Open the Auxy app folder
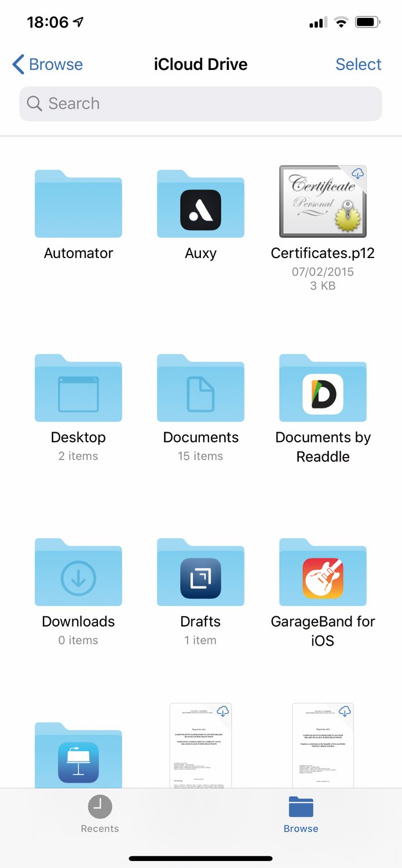The width and height of the screenshot is (402, 868). click(200, 204)
